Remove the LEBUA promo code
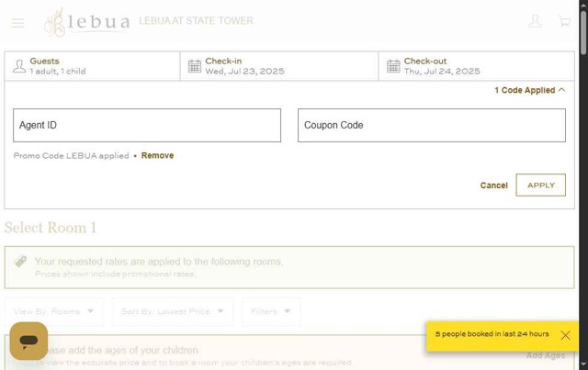588x370 pixels. tap(157, 155)
